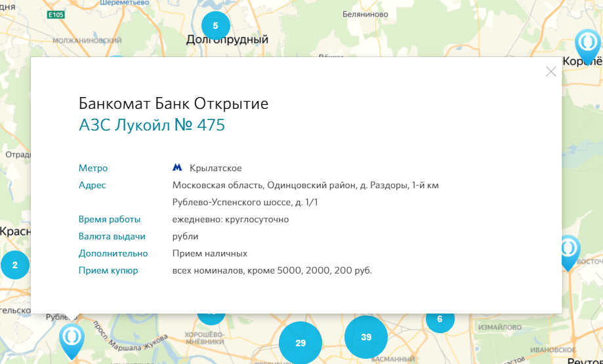This screenshot has width=603, height=364.
Task: Click the 'Прием наличных' text
Action: [209, 253]
